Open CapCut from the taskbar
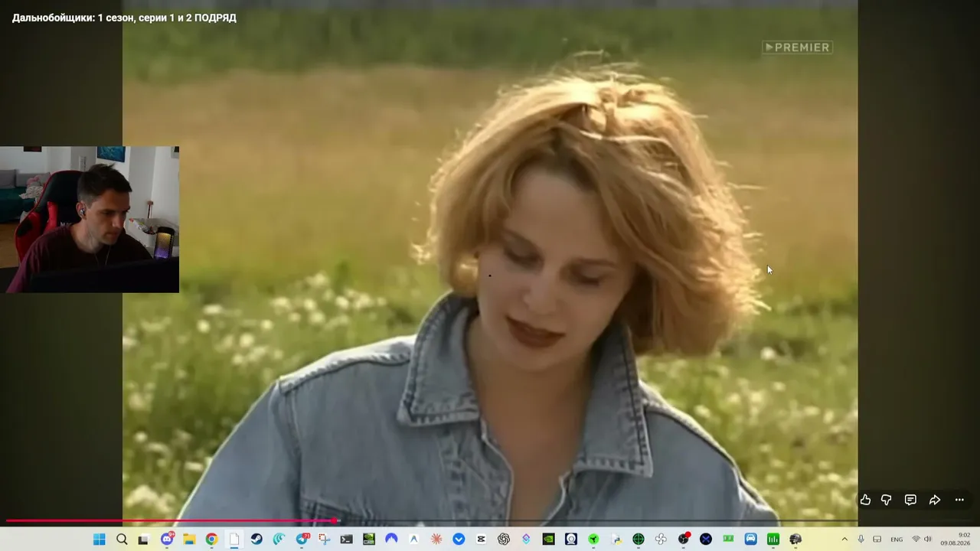This screenshot has height=551, width=980. 481,540
